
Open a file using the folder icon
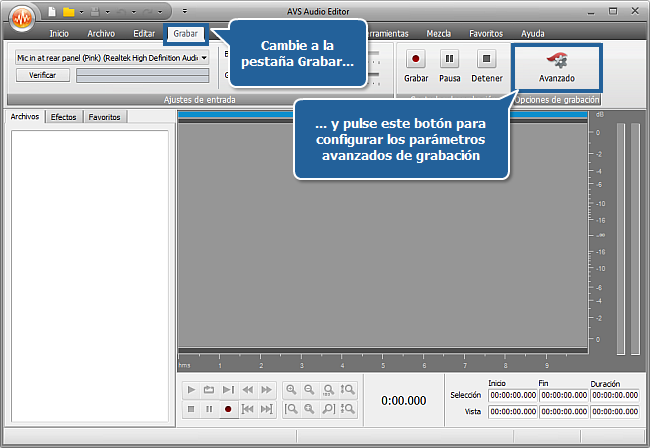[x=68, y=12]
